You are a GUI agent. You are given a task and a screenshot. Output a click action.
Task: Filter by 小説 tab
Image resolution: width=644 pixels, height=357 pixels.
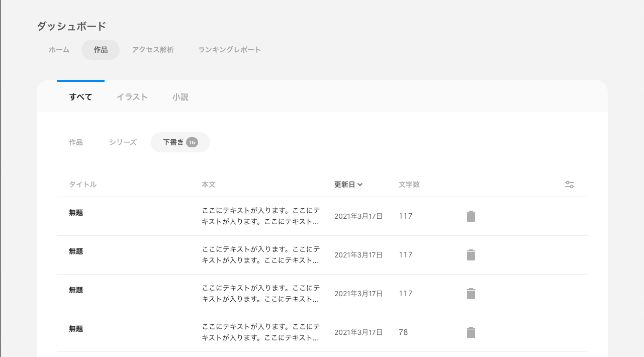(x=180, y=97)
